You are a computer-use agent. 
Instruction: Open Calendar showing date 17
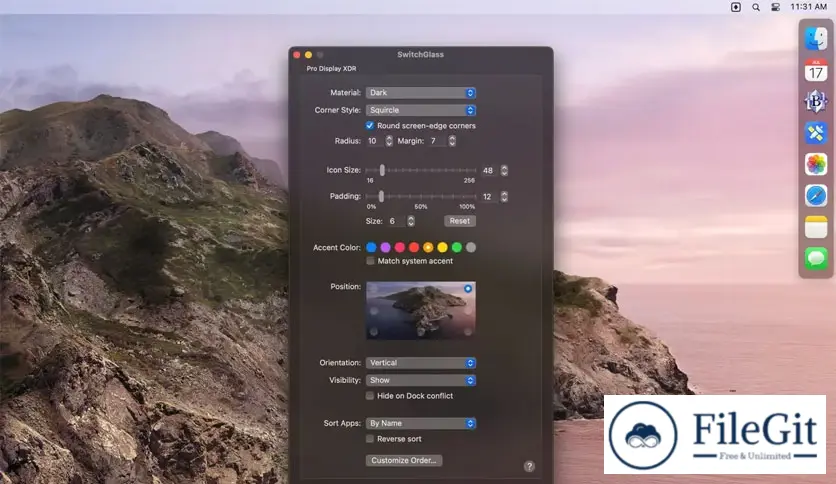click(816, 70)
